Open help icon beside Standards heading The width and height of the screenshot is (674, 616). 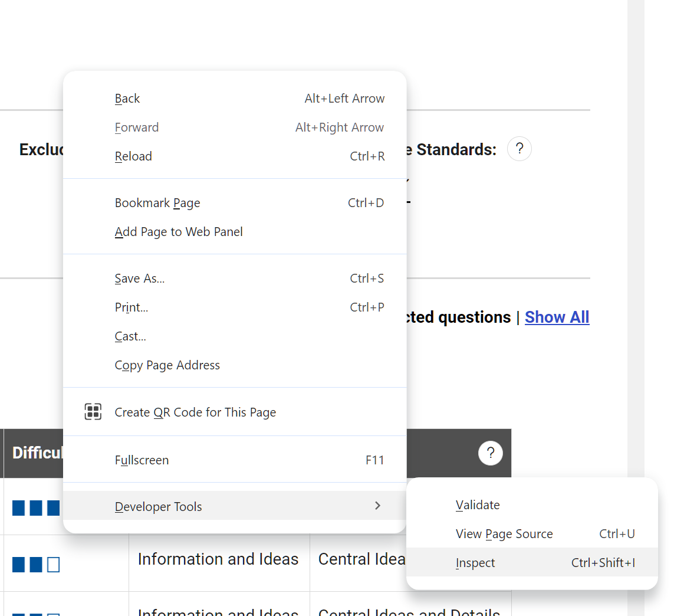coord(520,149)
